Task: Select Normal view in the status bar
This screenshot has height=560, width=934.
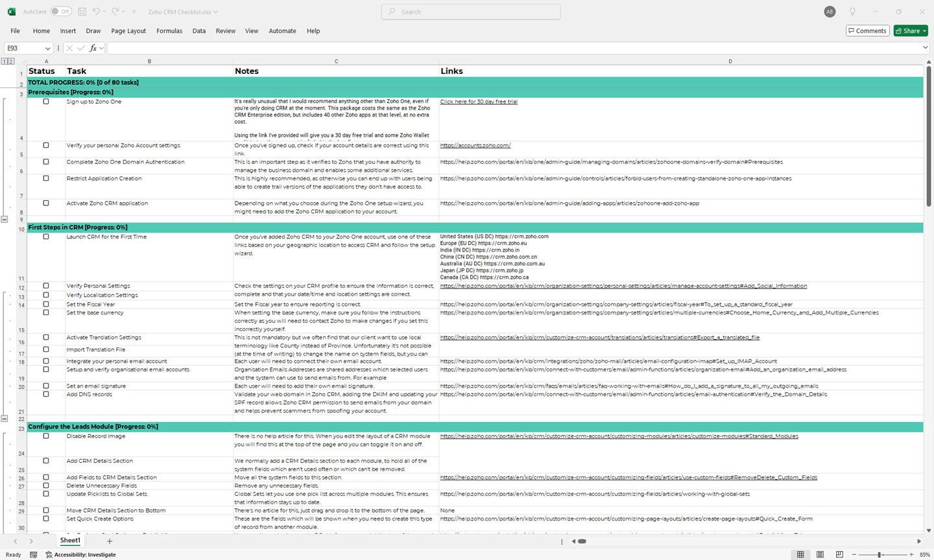Action: point(800,554)
